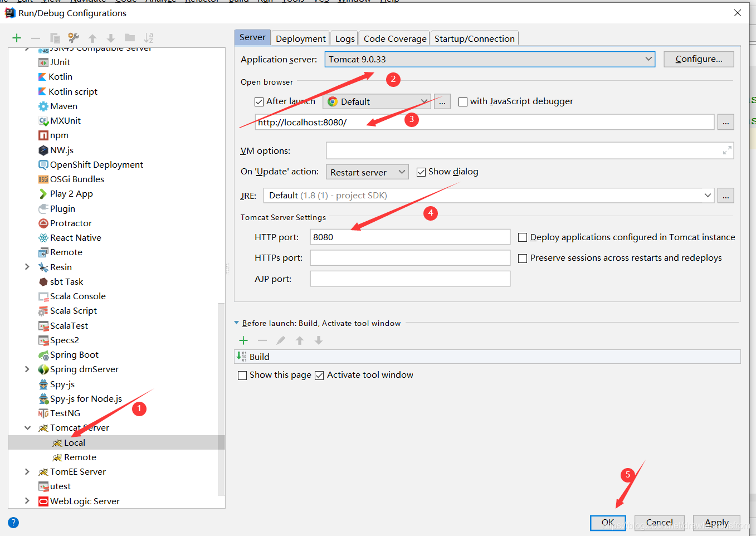Click the Play 2 App icon
Screen dimensions: 756x536
pos(43,194)
